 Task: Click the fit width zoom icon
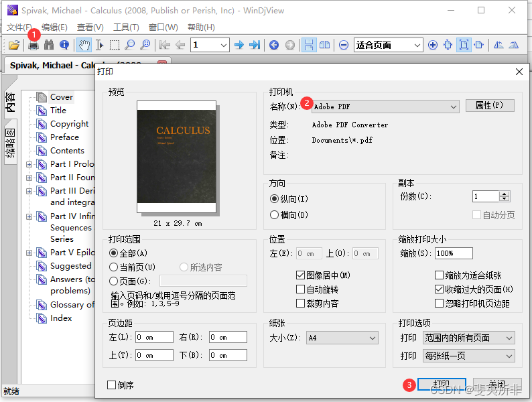(479, 45)
